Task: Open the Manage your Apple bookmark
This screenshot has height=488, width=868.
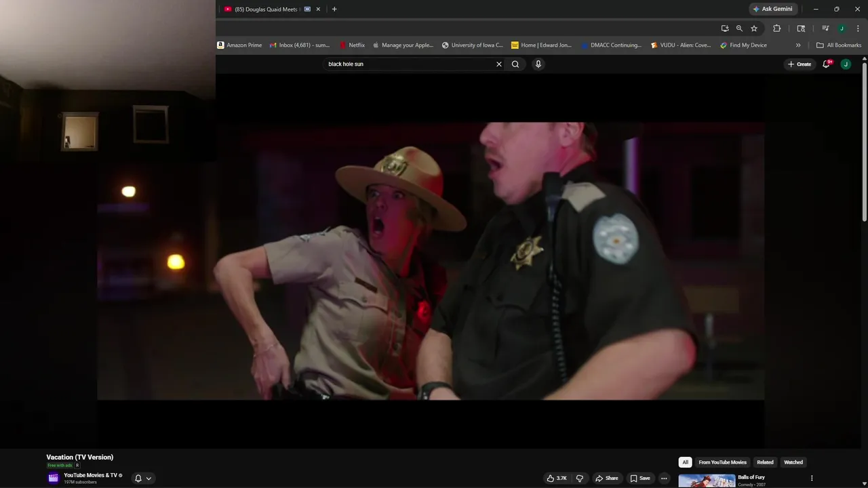Action: tap(403, 45)
